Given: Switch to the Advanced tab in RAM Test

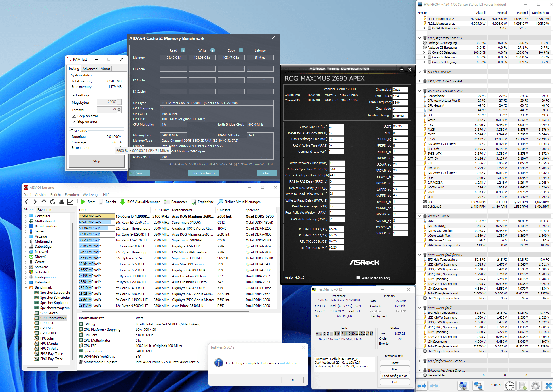Looking at the screenshot, I should coord(90,69).
